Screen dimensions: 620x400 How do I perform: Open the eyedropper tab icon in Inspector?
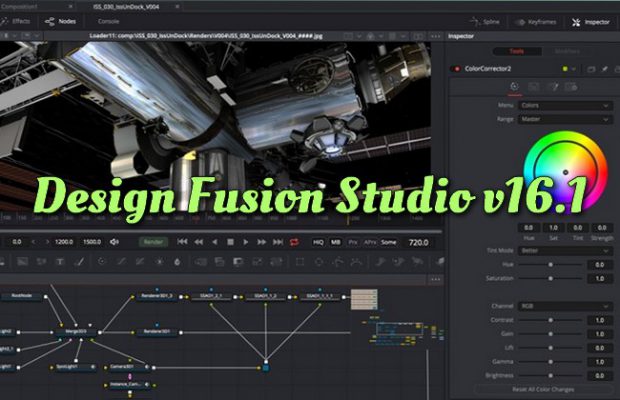click(553, 87)
